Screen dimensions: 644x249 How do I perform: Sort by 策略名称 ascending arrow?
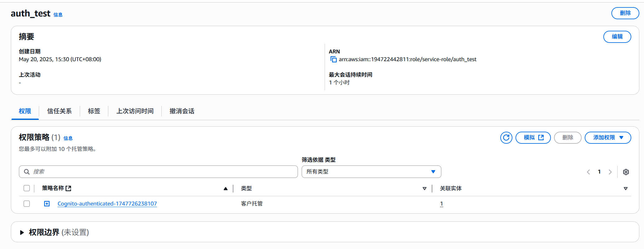(226, 188)
